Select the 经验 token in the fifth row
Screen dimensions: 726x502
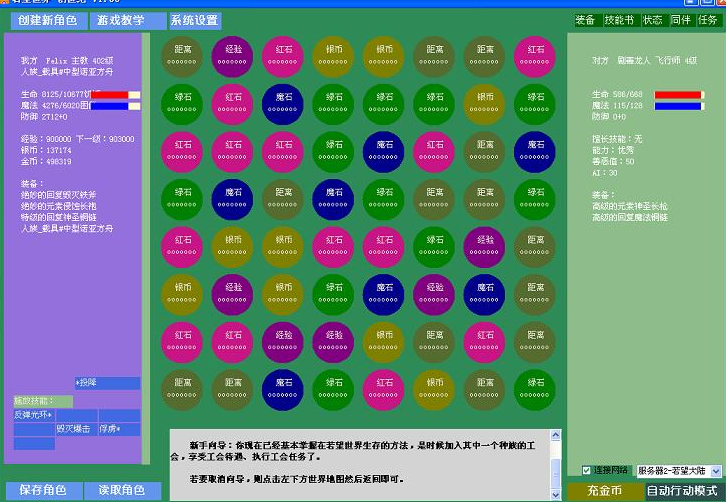coord(484,247)
